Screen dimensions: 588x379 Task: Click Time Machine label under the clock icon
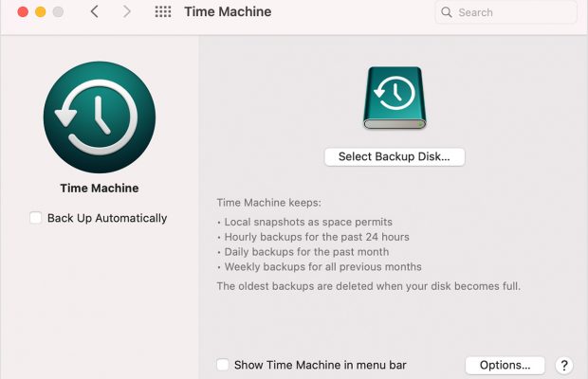(99, 188)
